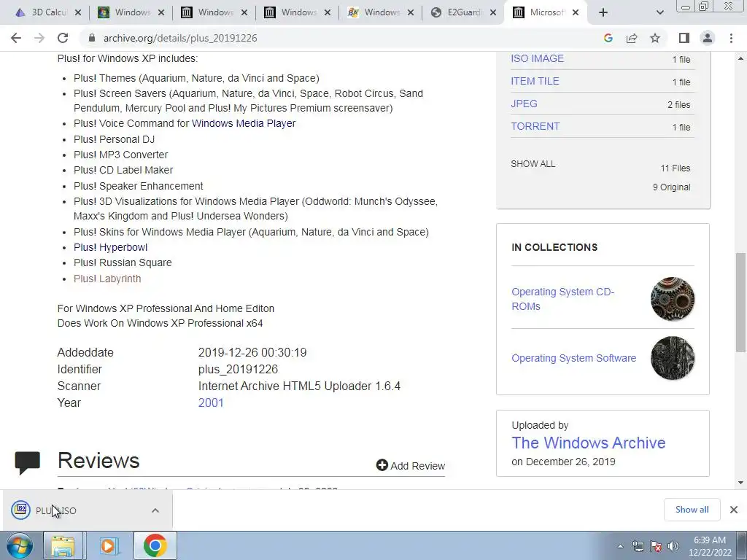Viewport: 747px width, 560px height.
Task: Open the TORRENT download option
Action: click(x=535, y=126)
